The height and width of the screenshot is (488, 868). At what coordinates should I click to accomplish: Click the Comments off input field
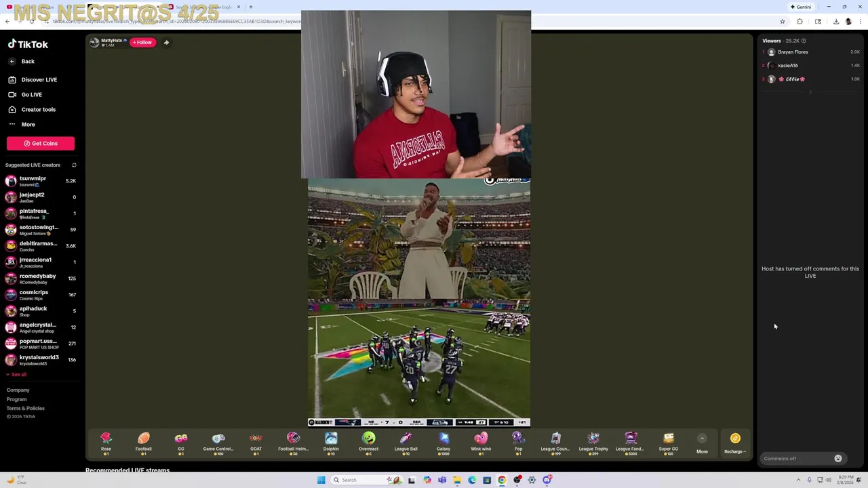tap(796, 459)
